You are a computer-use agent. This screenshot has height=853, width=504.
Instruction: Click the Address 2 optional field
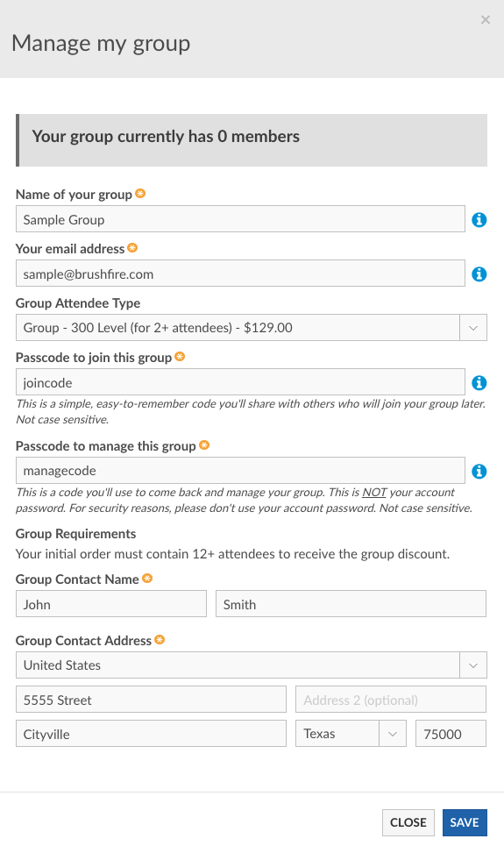click(390, 700)
